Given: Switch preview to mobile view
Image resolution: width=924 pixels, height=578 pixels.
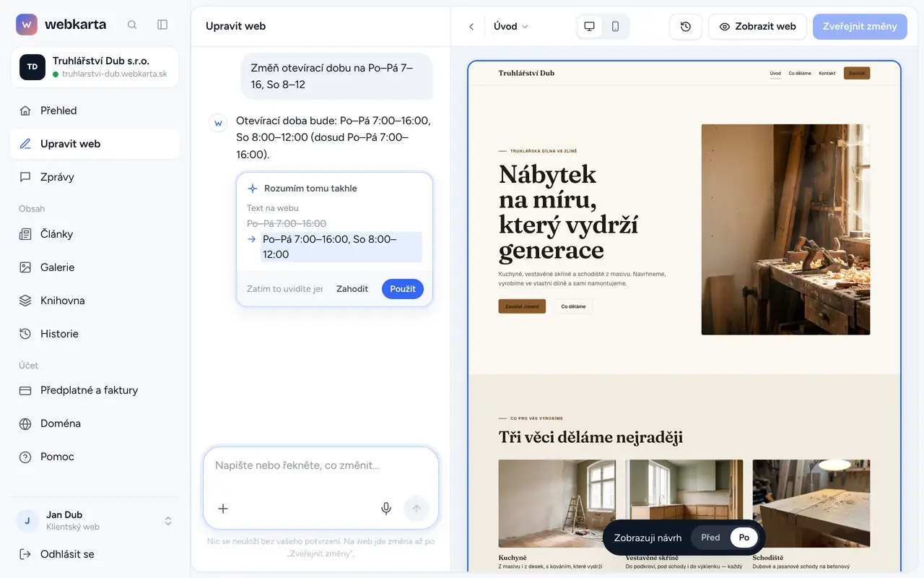Looking at the screenshot, I should click(x=615, y=27).
